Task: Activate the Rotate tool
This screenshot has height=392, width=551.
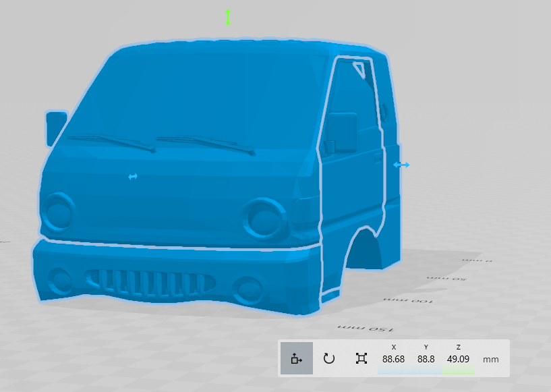Action: 329,358
